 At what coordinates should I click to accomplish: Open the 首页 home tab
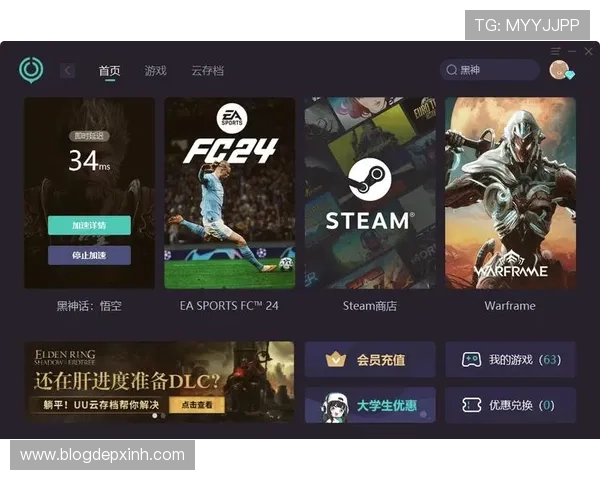110,70
